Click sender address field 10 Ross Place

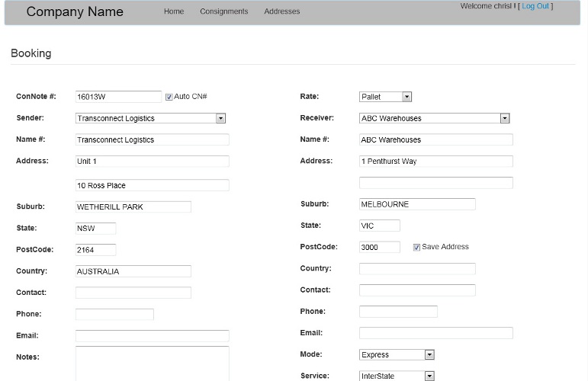(x=153, y=185)
